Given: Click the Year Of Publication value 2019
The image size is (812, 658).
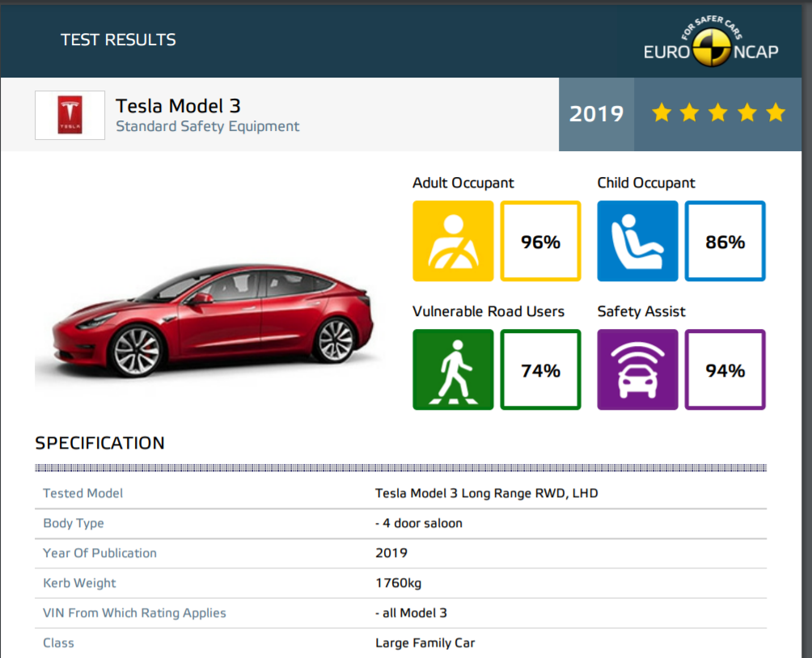Looking at the screenshot, I should pos(391,553).
